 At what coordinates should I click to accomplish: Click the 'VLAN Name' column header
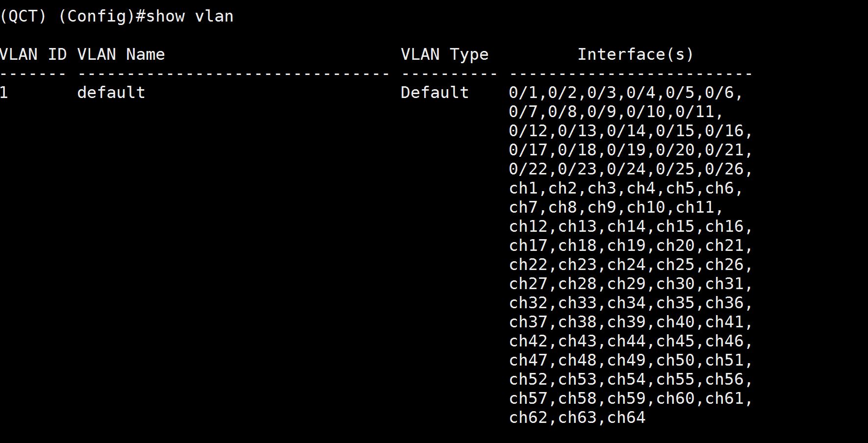pos(121,54)
